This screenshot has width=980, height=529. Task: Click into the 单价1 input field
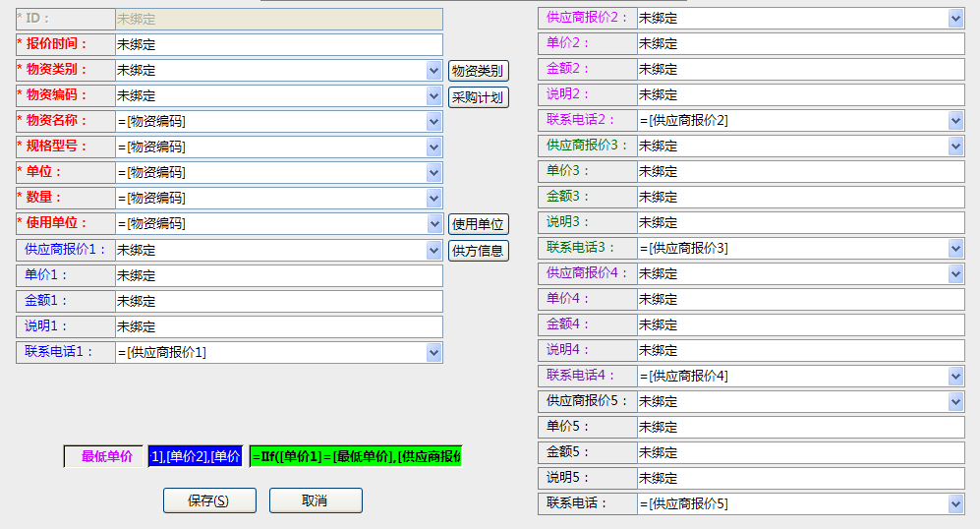[x=279, y=275]
